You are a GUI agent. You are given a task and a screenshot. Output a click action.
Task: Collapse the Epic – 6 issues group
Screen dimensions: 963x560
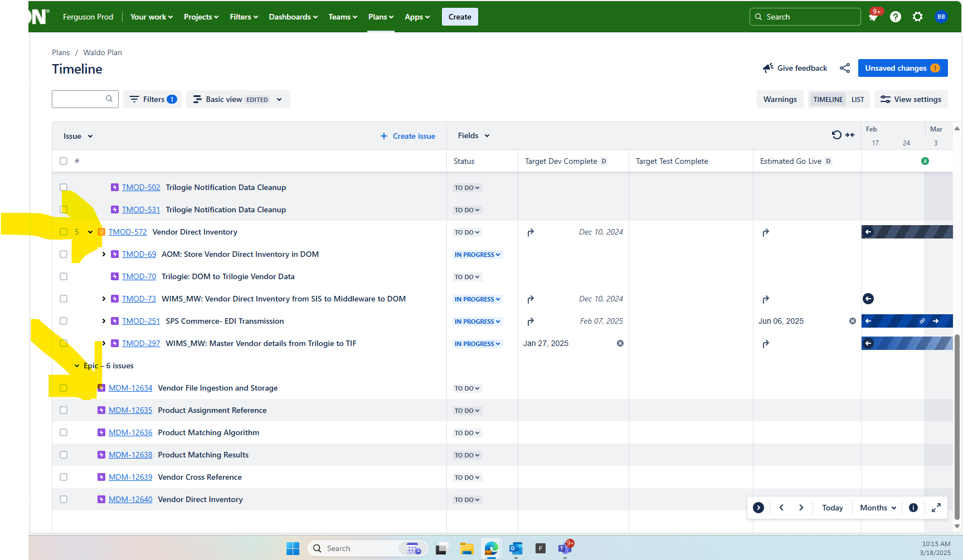pyautogui.click(x=77, y=366)
